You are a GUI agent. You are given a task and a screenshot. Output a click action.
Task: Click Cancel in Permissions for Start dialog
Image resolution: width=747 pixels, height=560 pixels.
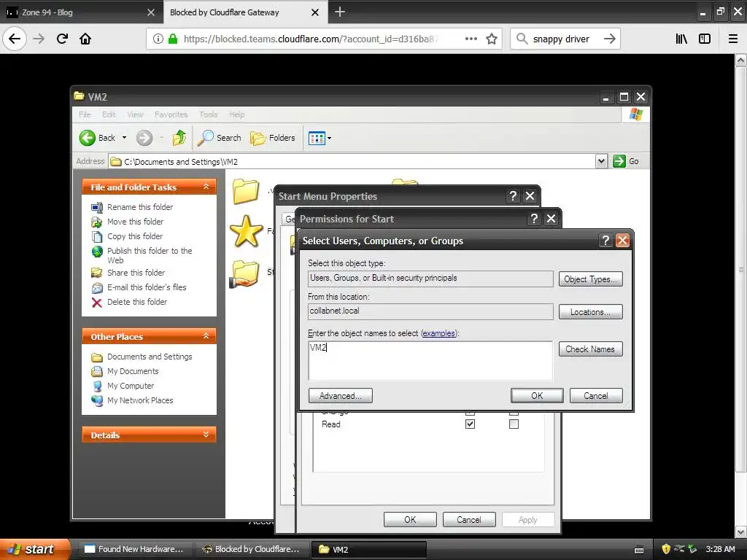pos(469,519)
